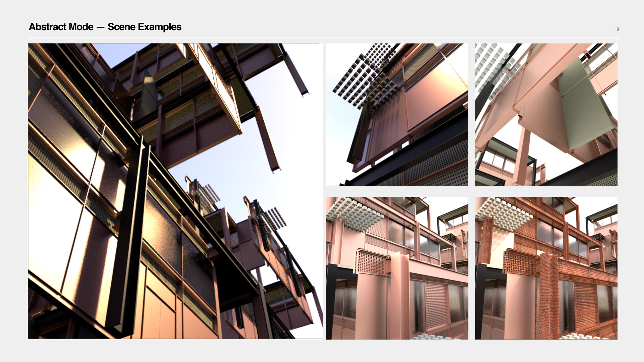Open the large dark low-angle facade render
Image resolution: width=644 pixels, height=362 pixels.
click(175, 191)
